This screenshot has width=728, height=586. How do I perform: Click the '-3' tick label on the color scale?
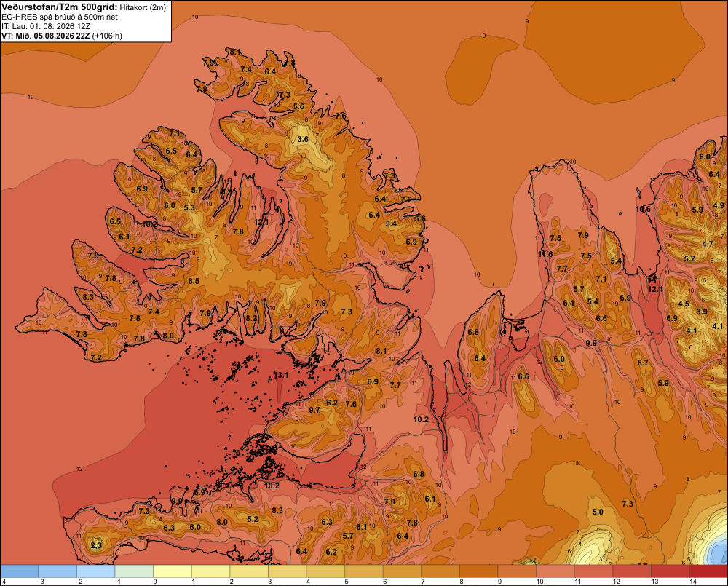coord(41,582)
